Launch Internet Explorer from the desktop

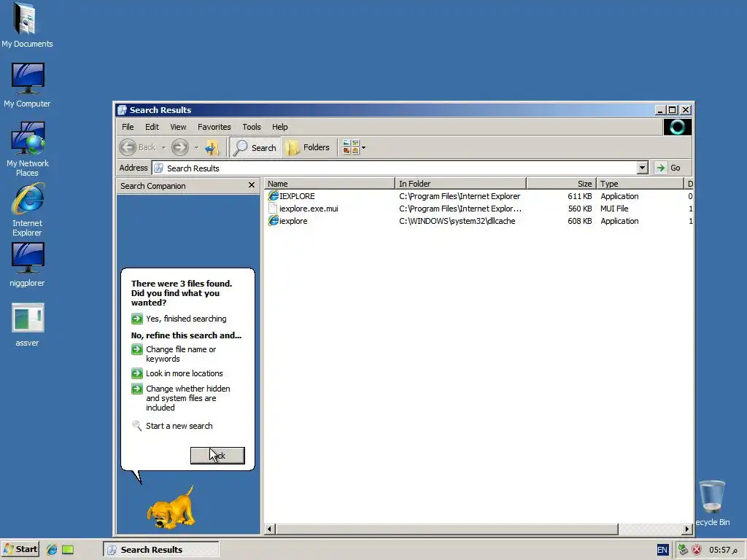tap(27, 210)
